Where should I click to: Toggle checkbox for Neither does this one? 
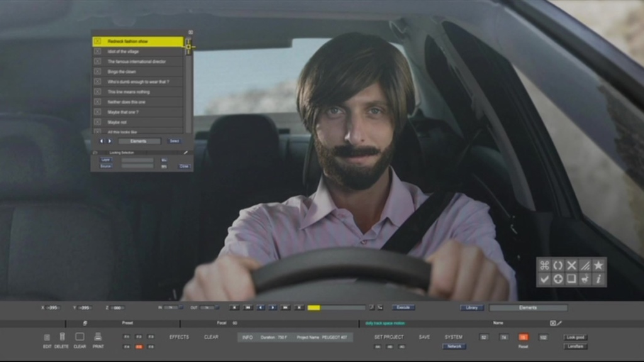click(x=97, y=101)
